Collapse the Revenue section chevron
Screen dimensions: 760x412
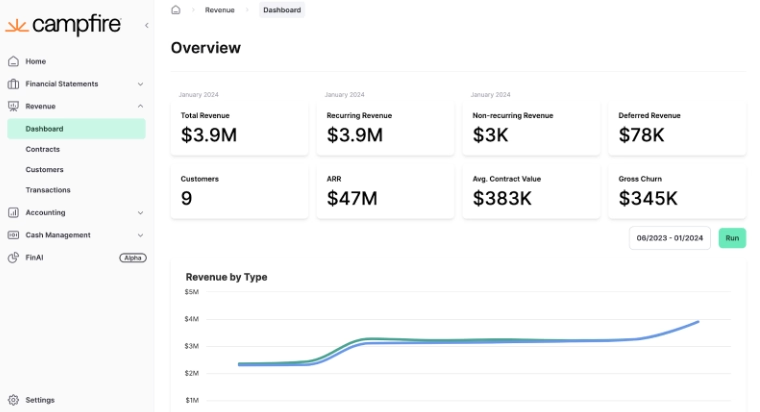point(140,106)
